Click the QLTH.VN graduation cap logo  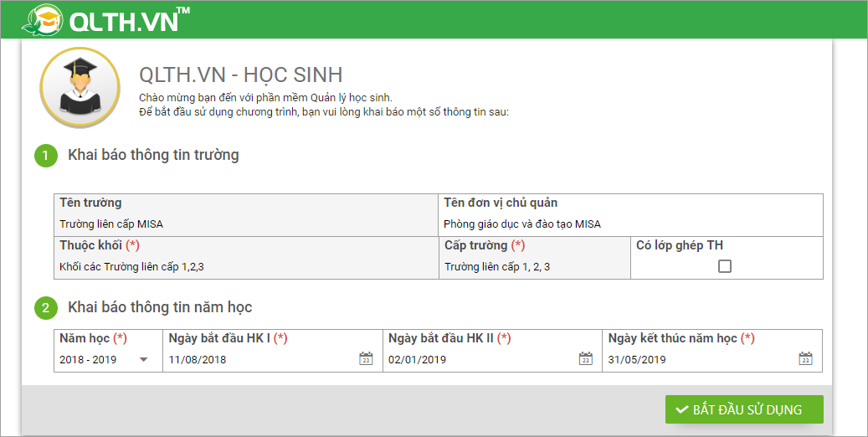coord(41,19)
